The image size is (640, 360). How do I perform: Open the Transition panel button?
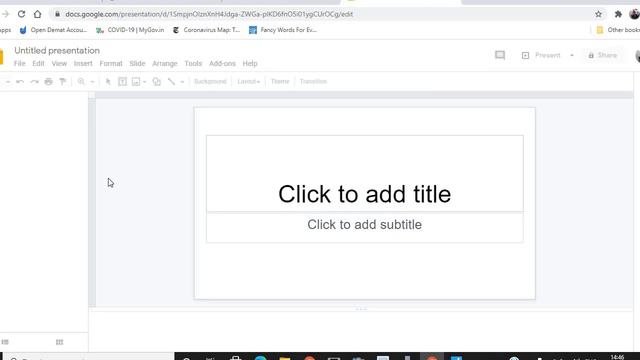point(313,82)
